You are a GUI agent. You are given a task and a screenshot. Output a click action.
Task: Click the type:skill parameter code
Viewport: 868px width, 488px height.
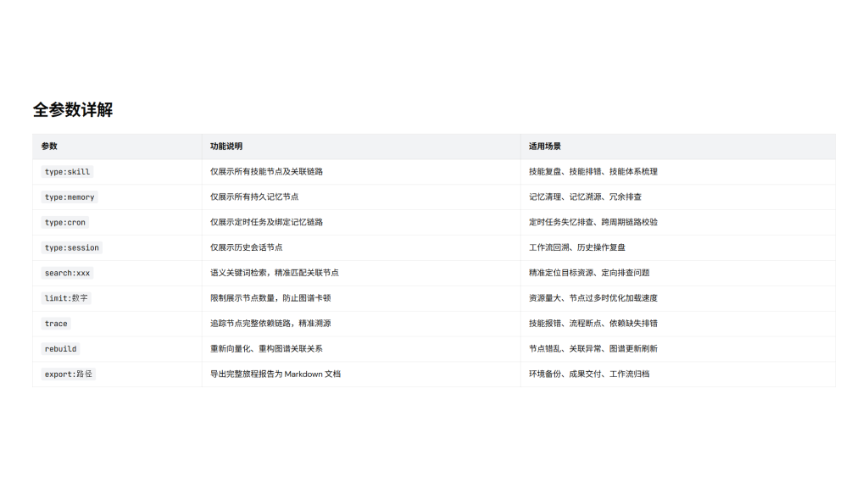coord(67,172)
